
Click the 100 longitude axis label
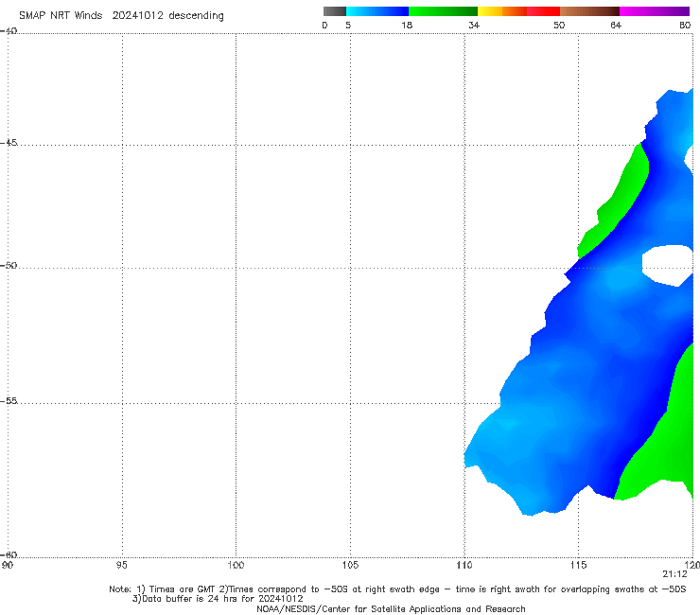[236, 565]
